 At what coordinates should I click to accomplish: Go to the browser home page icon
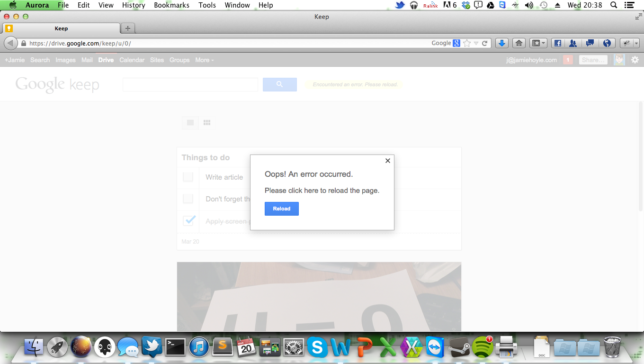click(x=519, y=43)
